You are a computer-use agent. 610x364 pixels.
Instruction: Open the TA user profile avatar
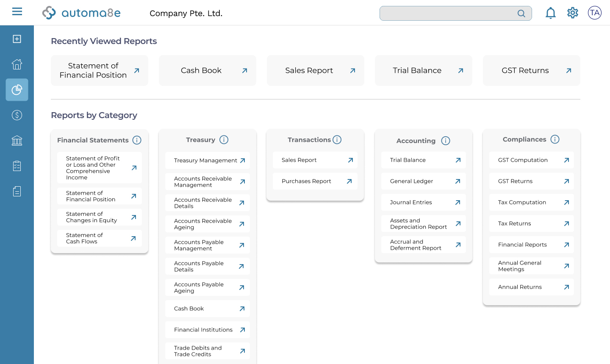[595, 13]
